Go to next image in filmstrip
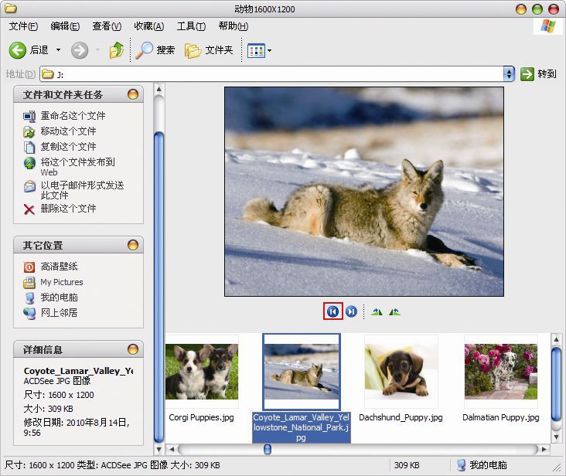Viewport: 566px width, 476px height. click(x=351, y=311)
